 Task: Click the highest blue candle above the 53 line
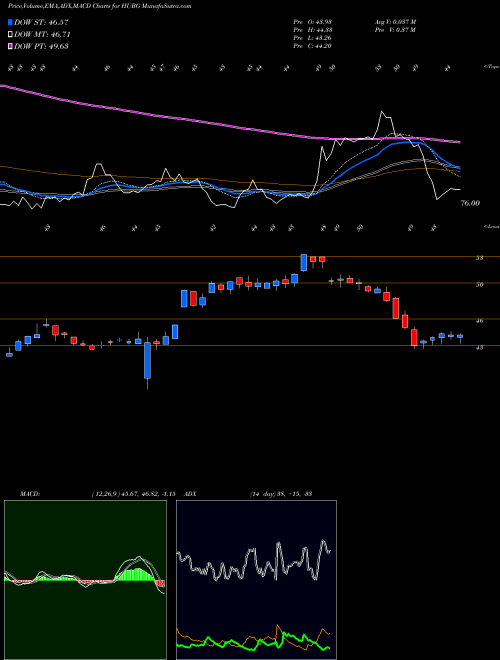point(303,262)
